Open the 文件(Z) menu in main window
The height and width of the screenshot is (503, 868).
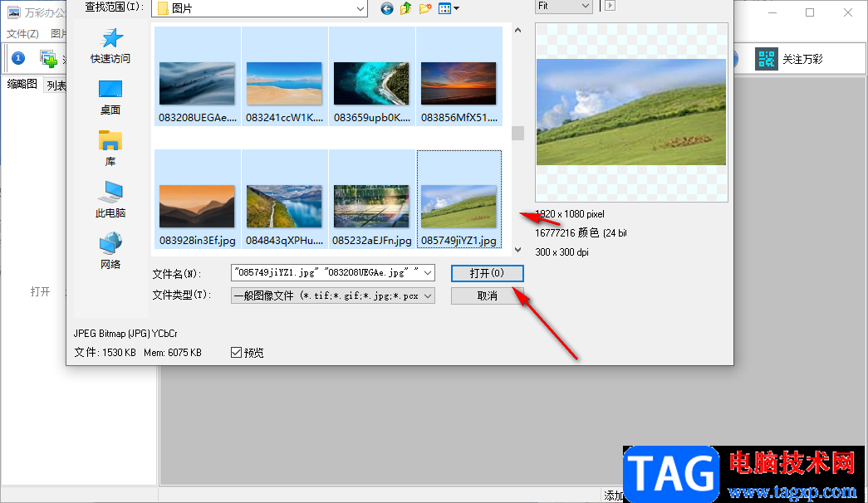[22, 34]
